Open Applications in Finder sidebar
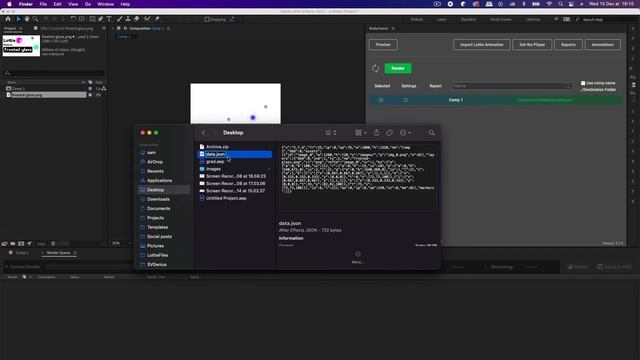Viewport: 640px width, 360px height. [x=160, y=180]
